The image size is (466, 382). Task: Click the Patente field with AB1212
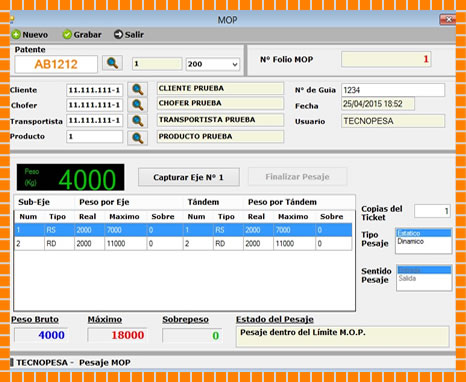point(56,64)
